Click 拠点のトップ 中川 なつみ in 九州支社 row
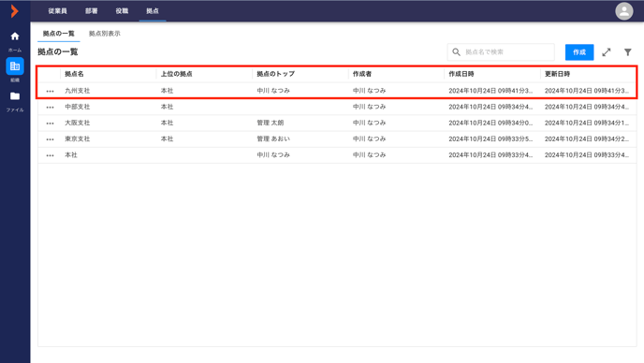Viewport: 644px width, 363px height. point(273,91)
